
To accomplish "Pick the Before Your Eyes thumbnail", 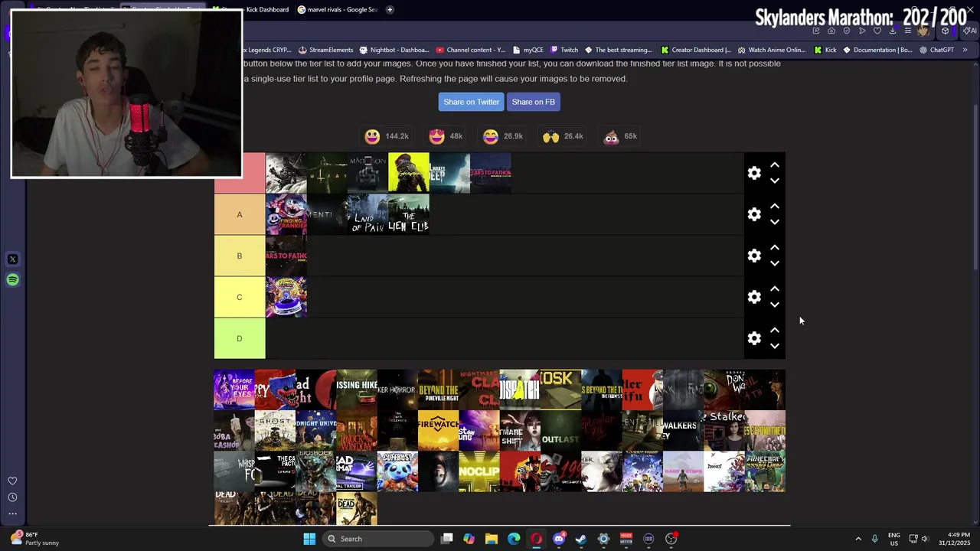I will (x=234, y=390).
